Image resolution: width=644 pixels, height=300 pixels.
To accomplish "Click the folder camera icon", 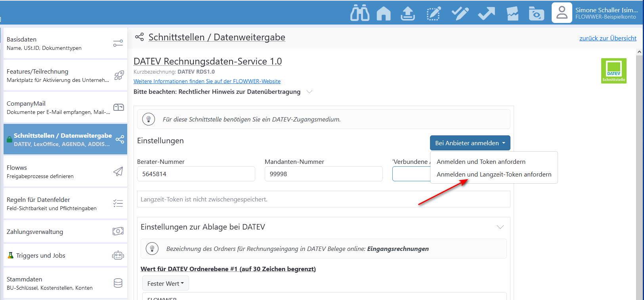I will point(536,13).
